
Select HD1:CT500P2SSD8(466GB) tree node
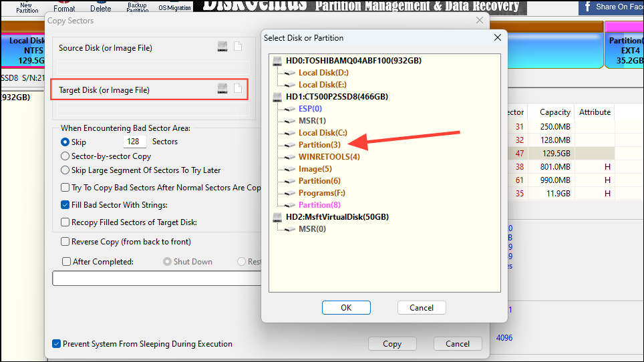(337, 97)
